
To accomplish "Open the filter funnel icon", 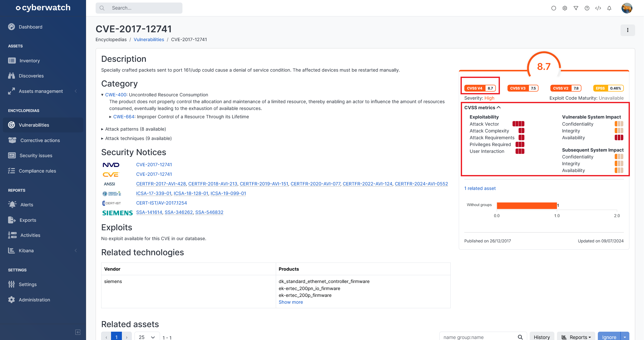I will click(576, 8).
